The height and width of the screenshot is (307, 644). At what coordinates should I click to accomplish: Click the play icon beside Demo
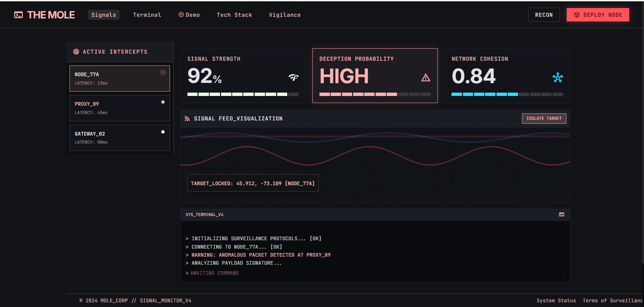181,15
